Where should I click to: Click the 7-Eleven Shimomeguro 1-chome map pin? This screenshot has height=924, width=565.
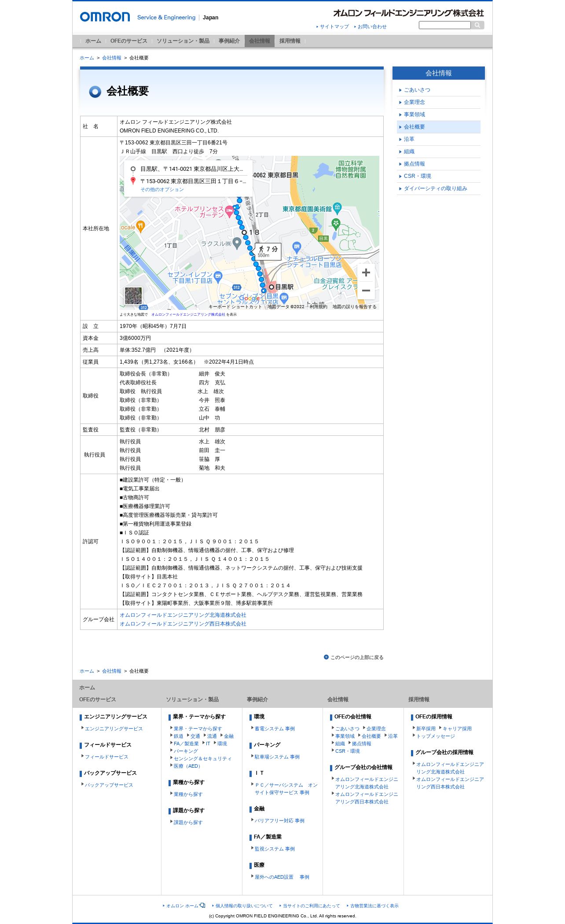(218, 277)
